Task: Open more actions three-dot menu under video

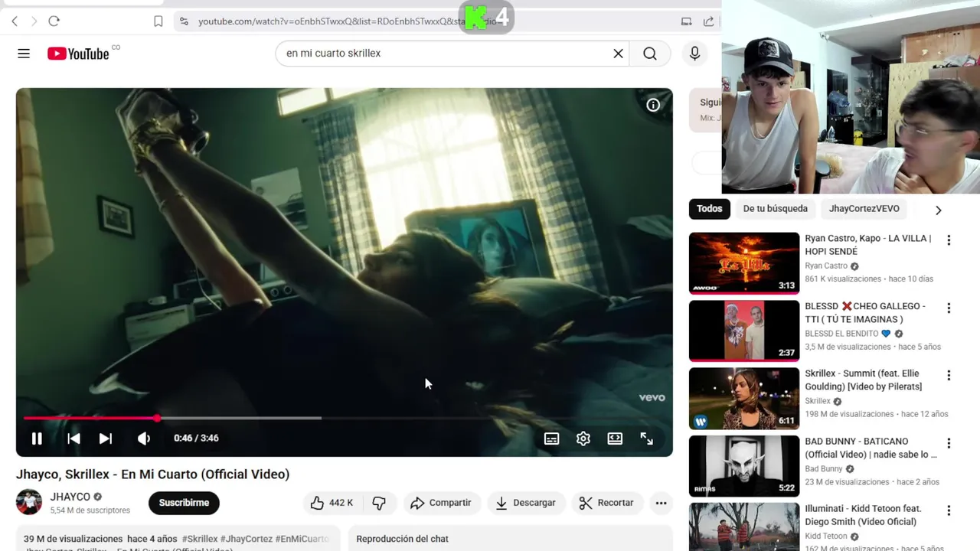Action: tap(661, 503)
